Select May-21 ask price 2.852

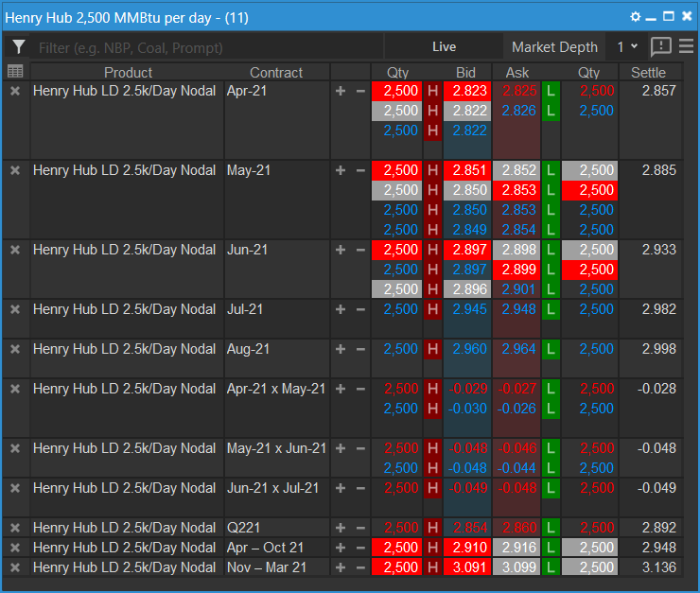[x=516, y=170]
